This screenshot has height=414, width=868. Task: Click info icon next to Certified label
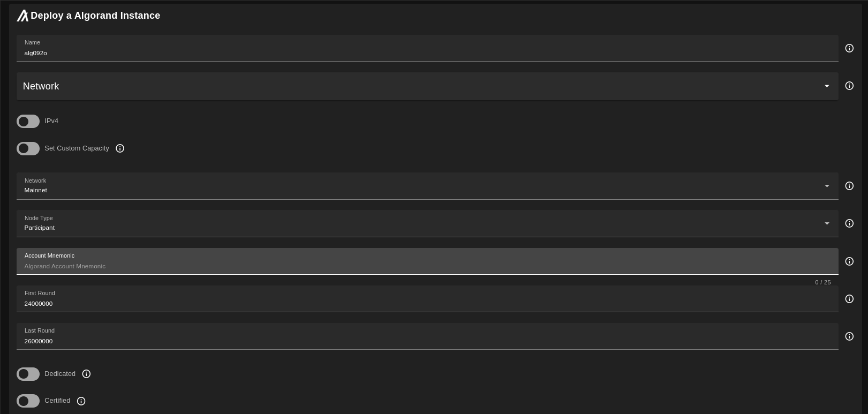81,401
